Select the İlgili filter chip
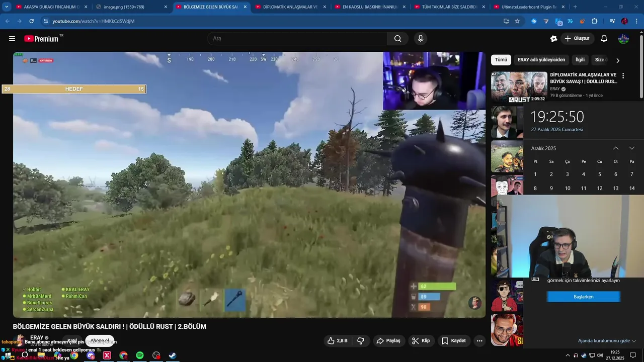 click(580, 60)
